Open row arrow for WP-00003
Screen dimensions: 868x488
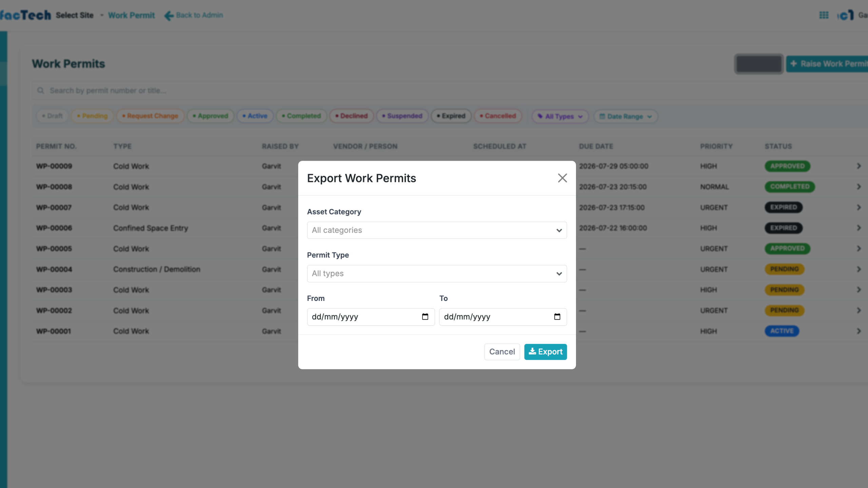tap(859, 290)
